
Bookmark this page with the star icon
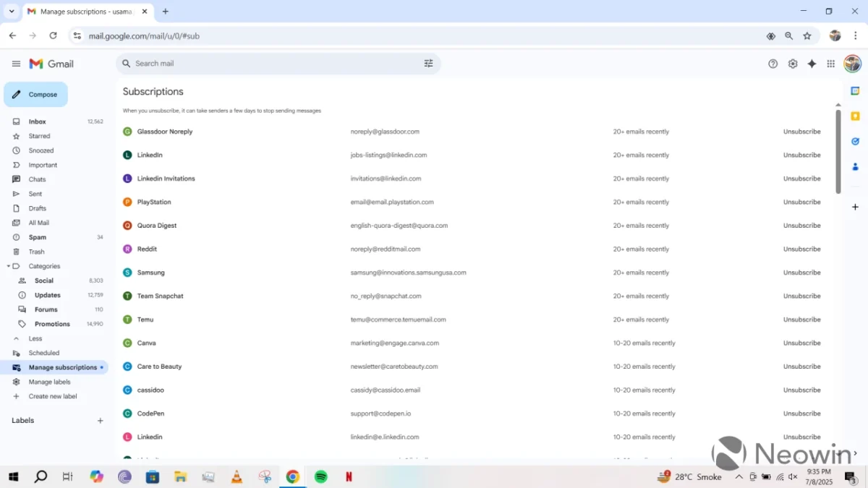(807, 35)
